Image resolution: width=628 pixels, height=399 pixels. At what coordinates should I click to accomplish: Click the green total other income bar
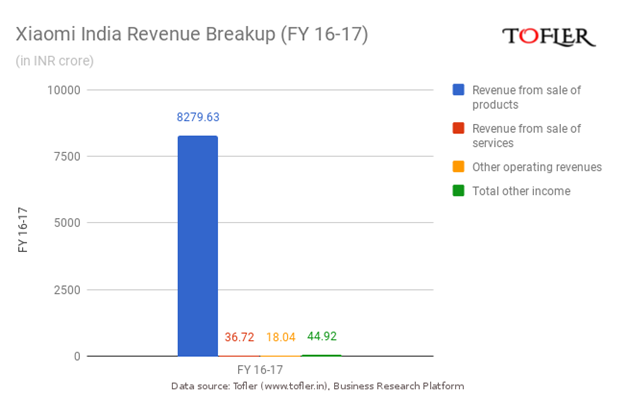[321, 355]
